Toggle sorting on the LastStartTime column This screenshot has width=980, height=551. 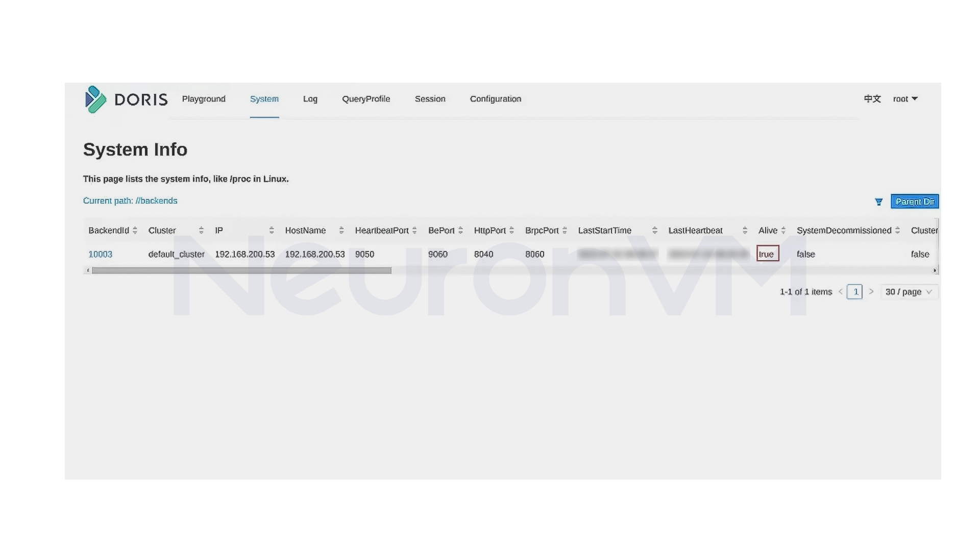click(x=654, y=231)
